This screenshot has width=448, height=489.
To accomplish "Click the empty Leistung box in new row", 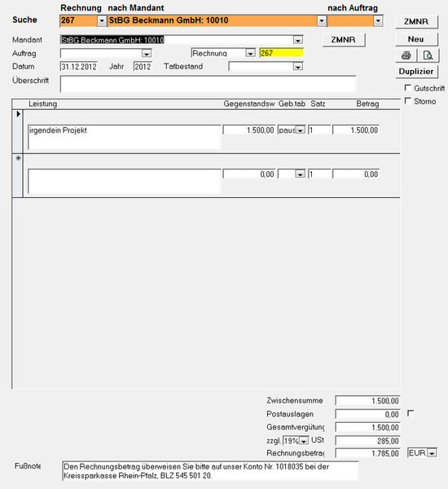I will pos(125,181).
